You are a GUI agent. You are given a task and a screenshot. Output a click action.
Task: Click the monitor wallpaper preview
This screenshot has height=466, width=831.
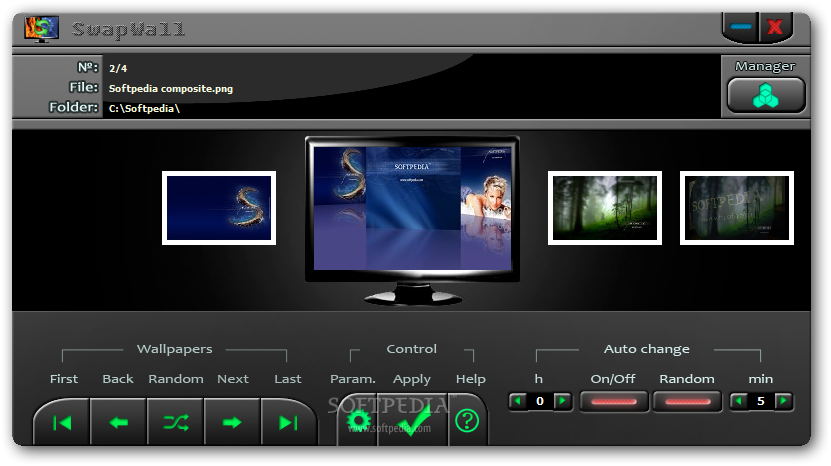click(x=412, y=208)
